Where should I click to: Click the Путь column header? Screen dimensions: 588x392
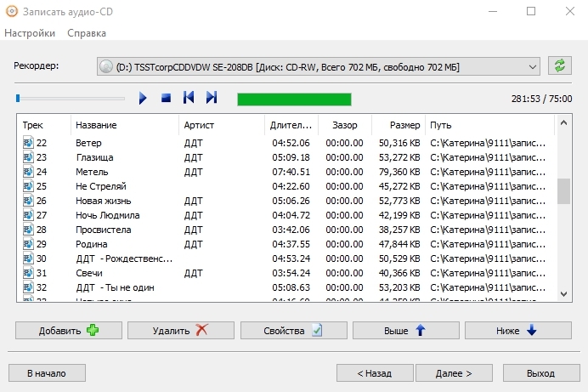pyautogui.click(x=489, y=125)
